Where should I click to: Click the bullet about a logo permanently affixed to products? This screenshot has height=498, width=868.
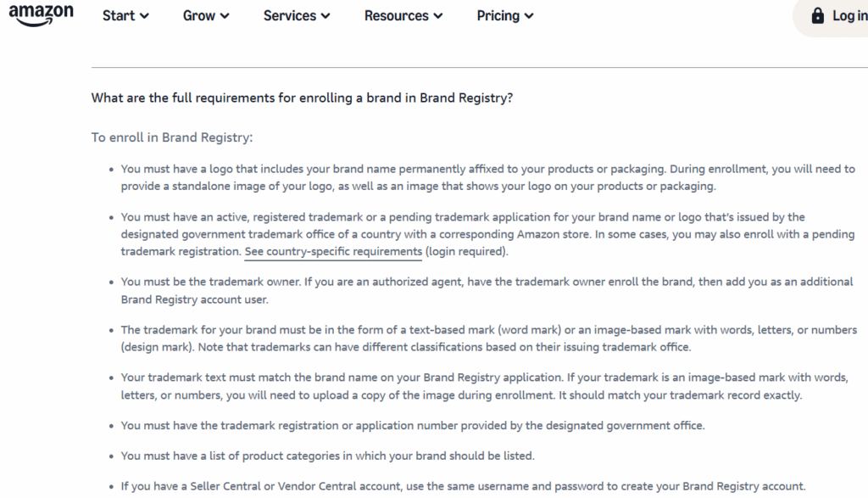tap(487, 177)
